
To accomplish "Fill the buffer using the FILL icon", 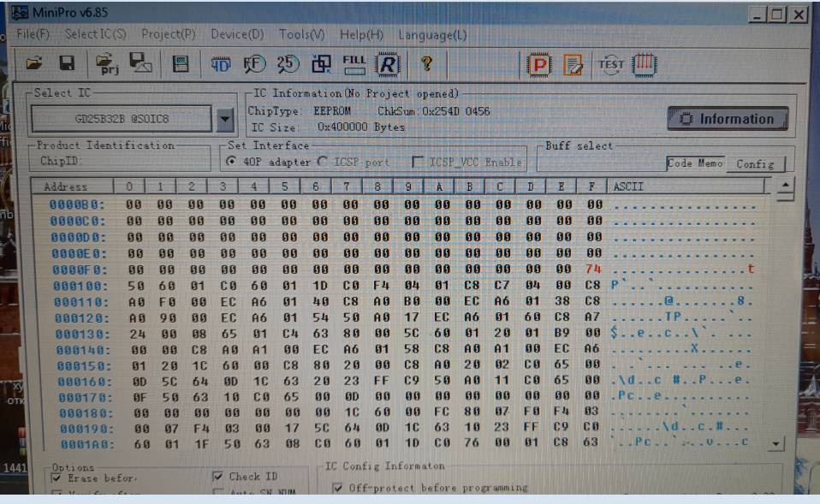I will click(354, 65).
